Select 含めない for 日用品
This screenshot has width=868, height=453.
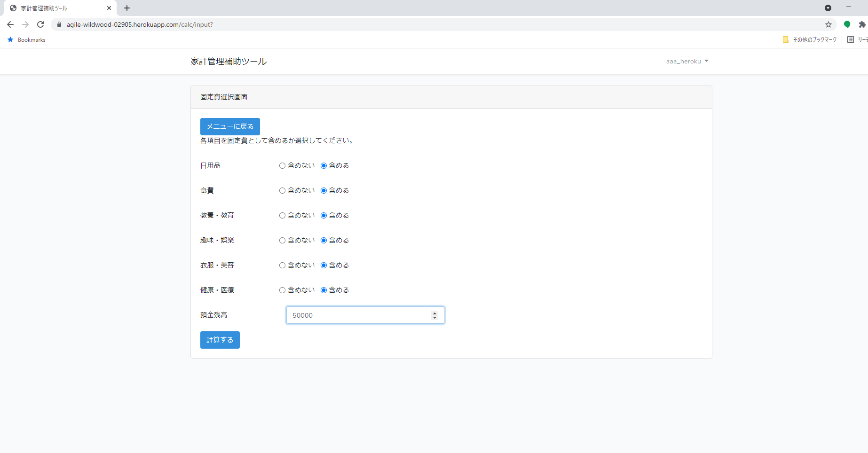[282, 165]
